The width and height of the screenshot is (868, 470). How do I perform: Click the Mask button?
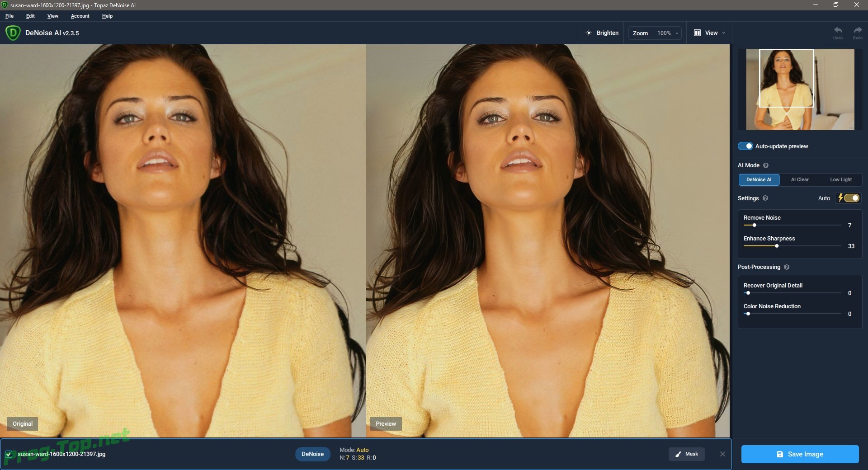(687, 454)
